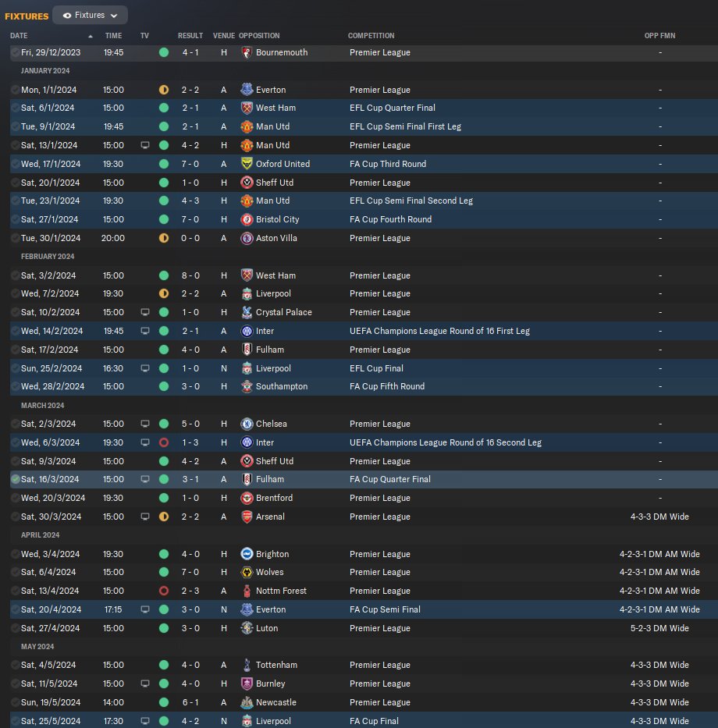Viewport: 718px width, 728px height.
Task: Tick the checkmark on West Ham 3/2/2024 row
Action: coord(16,275)
